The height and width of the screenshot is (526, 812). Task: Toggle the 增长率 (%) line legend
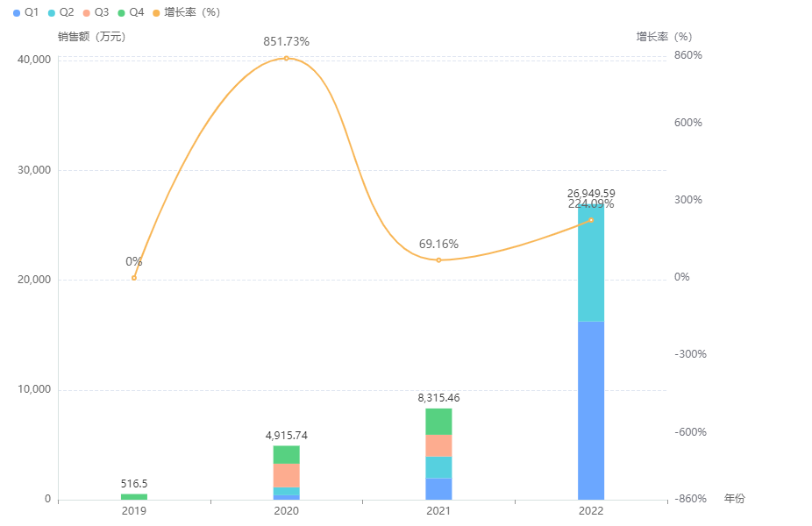click(x=186, y=12)
